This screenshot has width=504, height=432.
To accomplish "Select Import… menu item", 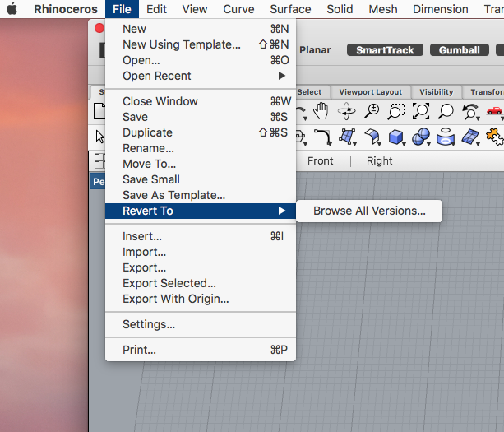I will (x=201, y=252).
